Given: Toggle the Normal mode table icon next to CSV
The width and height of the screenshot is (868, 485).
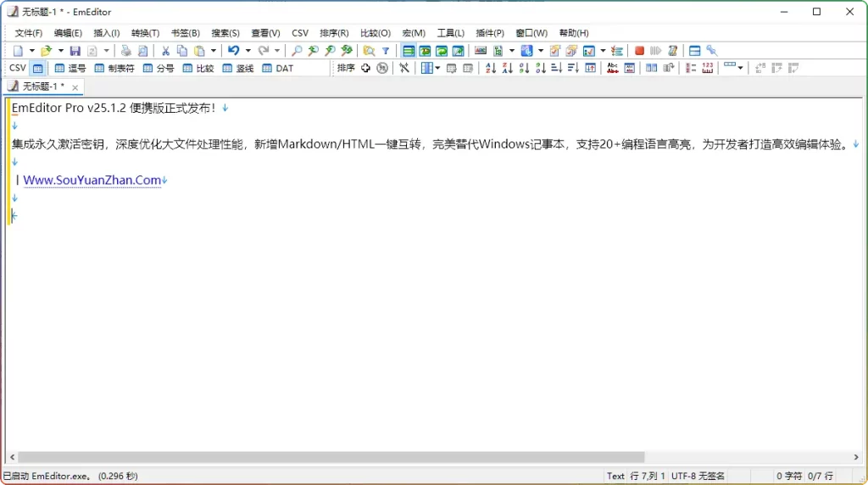Looking at the screenshot, I should (x=37, y=69).
